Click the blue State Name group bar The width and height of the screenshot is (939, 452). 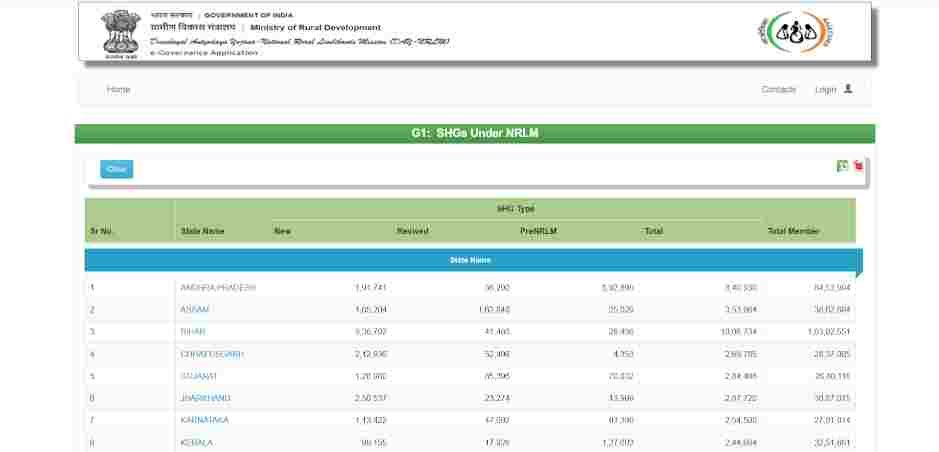click(471, 260)
